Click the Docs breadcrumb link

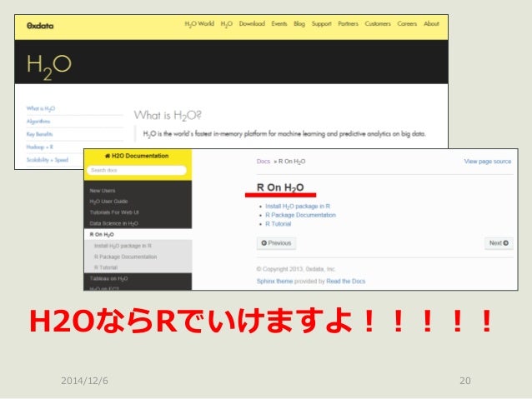point(263,162)
